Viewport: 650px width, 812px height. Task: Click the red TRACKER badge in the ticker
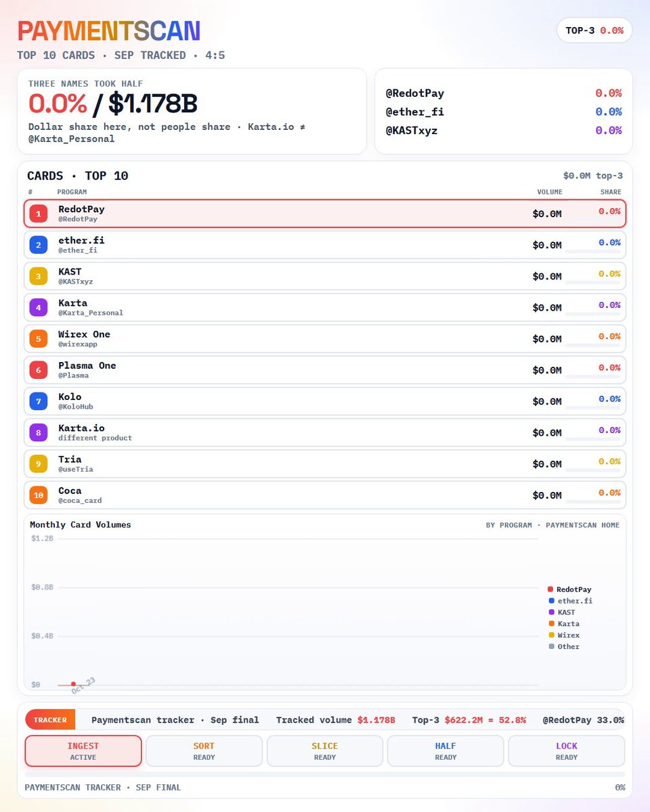coord(50,720)
